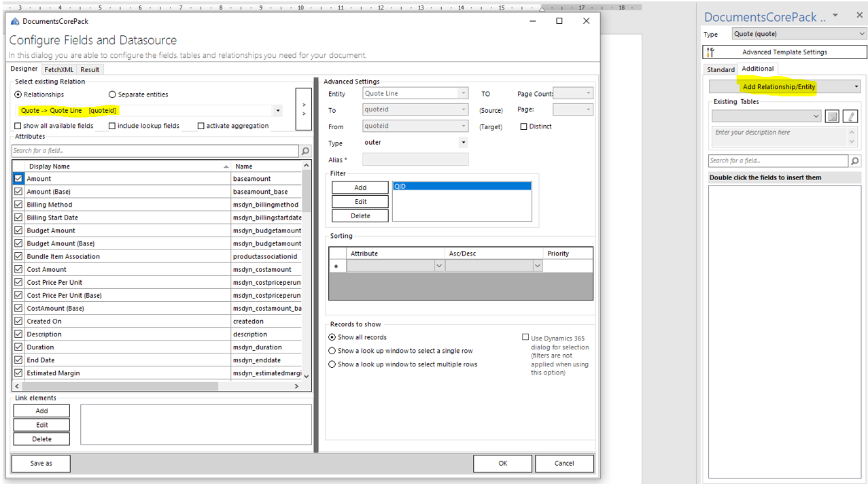Select the Separate entities radio option

(112, 94)
